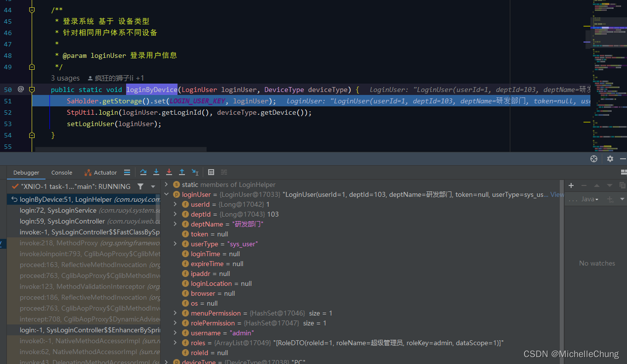
Task: Switch to the Console tab
Action: point(62,173)
